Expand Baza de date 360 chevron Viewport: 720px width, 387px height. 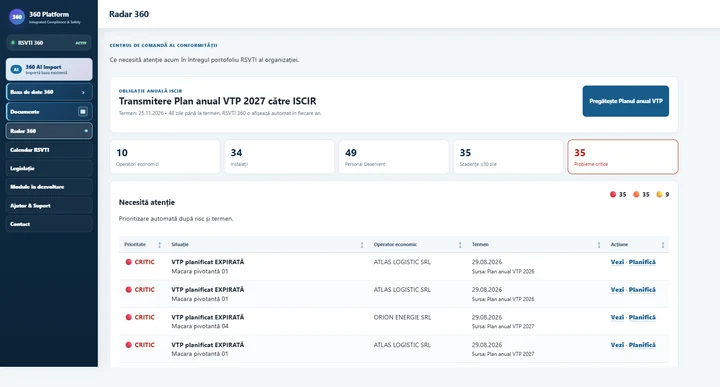[x=83, y=92]
